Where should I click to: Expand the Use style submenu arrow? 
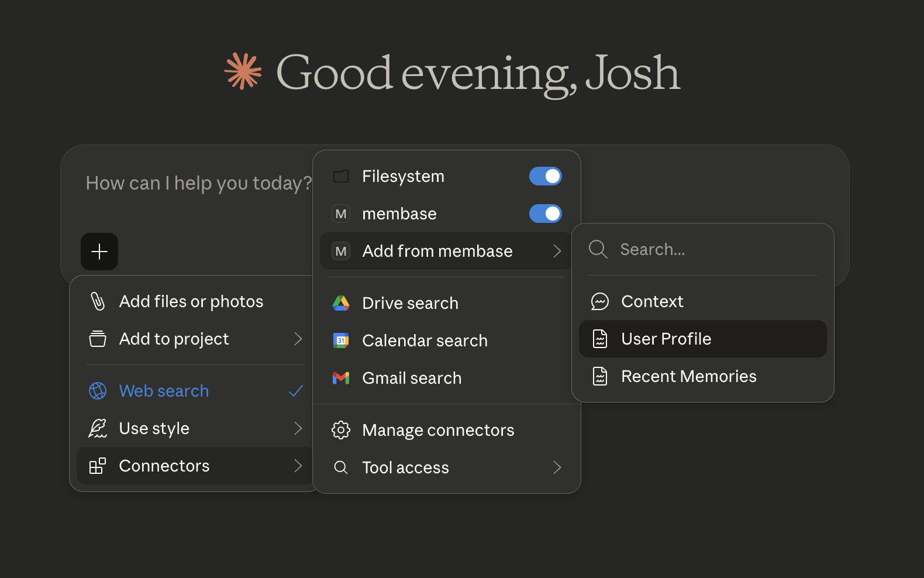click(298, 428)
